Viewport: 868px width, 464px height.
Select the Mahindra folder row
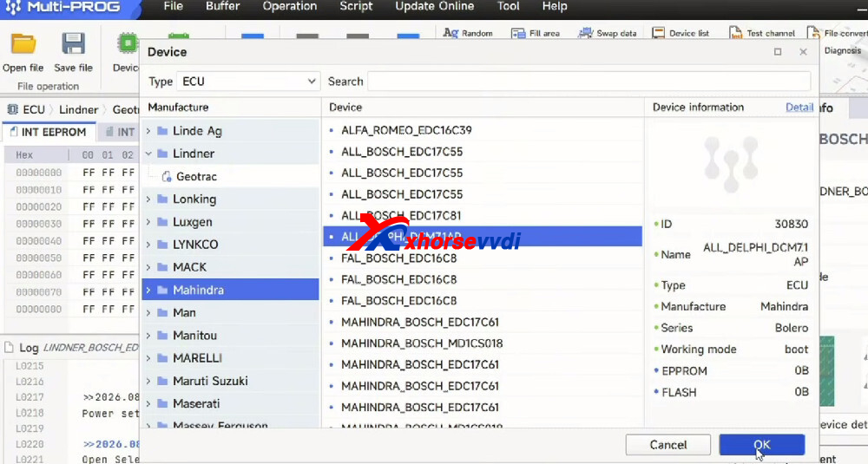[x=230, y=290]
